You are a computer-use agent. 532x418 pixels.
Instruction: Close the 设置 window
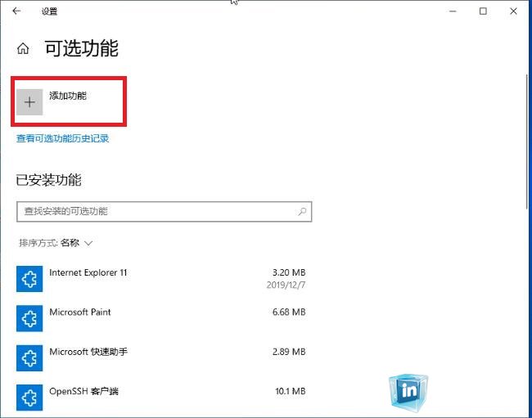[x=514, y=11]
